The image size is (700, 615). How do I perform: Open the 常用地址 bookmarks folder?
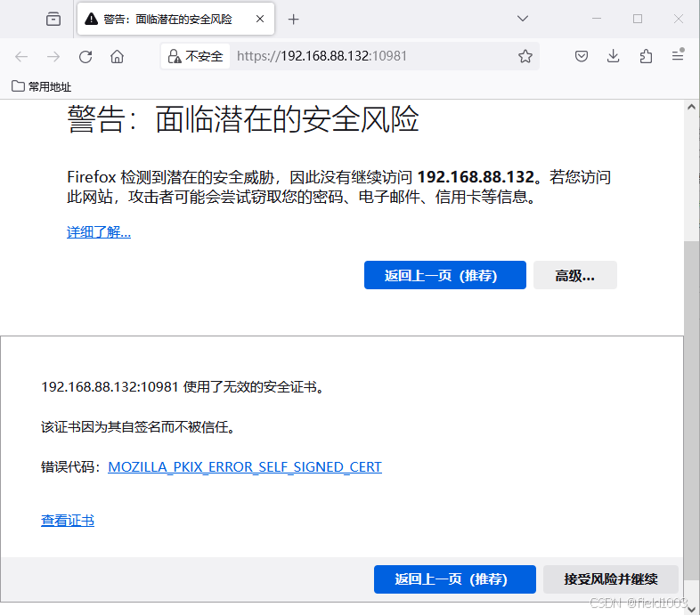click(x=41, y=86)
